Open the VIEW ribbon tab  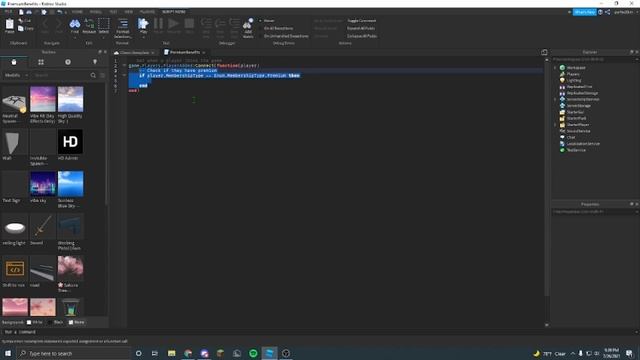[x=129, y=12]
